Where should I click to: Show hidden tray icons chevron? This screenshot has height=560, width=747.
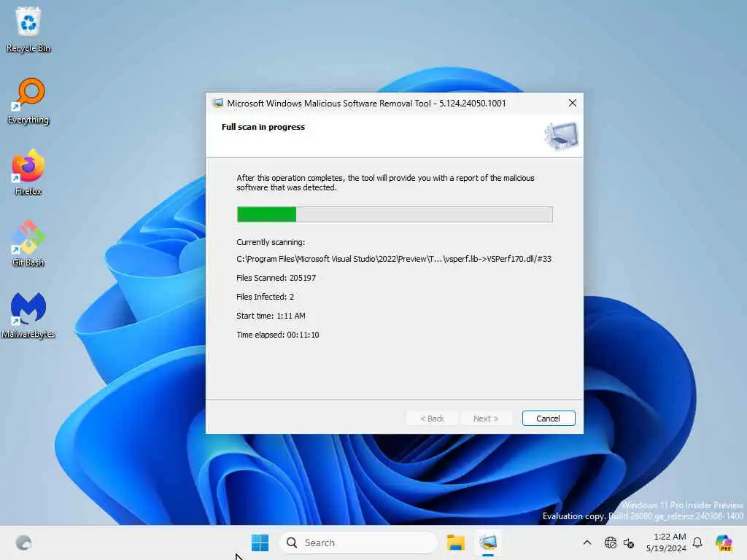click(x=587, y=542)
